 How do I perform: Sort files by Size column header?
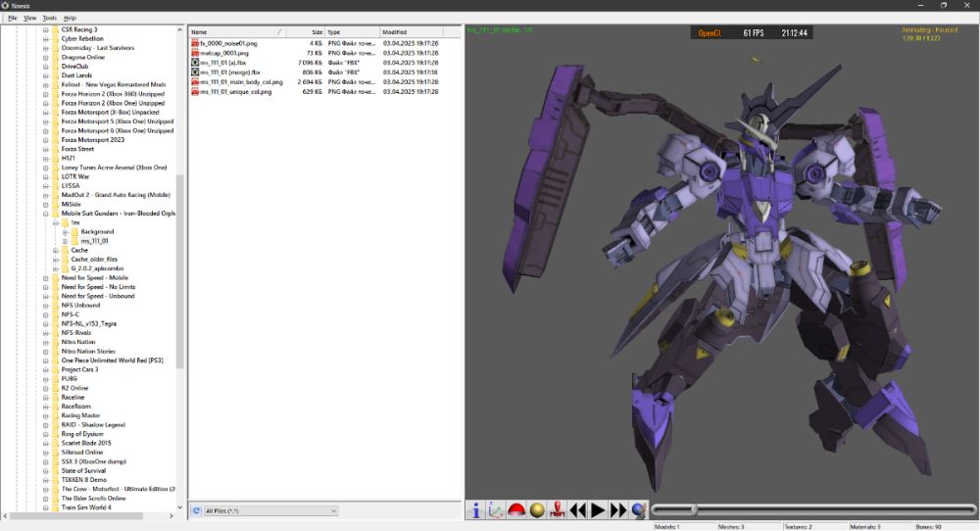pyautogui.click(x=305, y=32)
